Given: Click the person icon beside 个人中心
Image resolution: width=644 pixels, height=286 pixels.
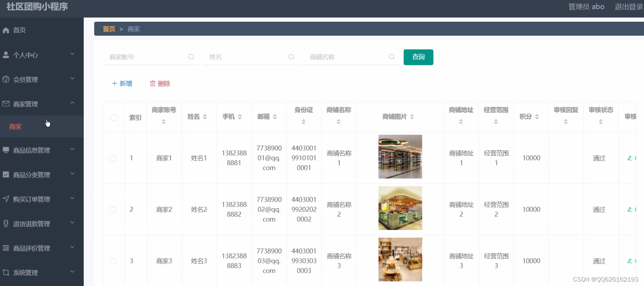Looking at the screenshot, I should 6,55.
